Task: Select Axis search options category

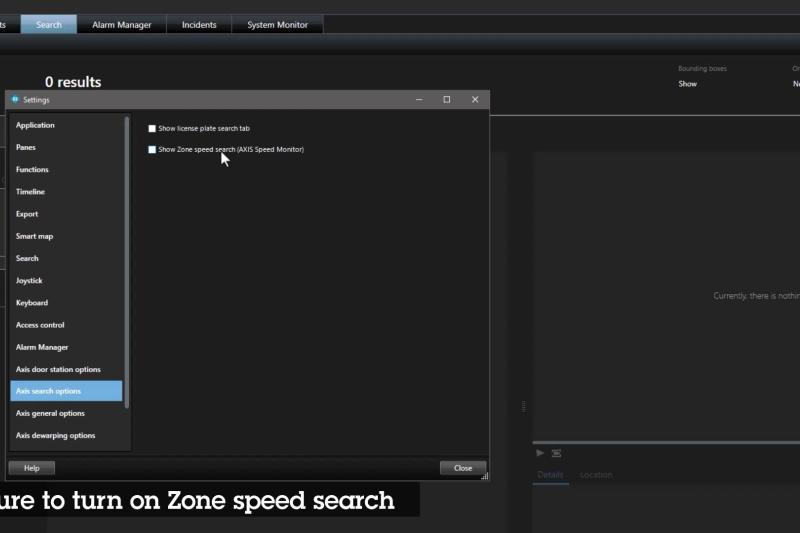Action: [x=66, y=391]
